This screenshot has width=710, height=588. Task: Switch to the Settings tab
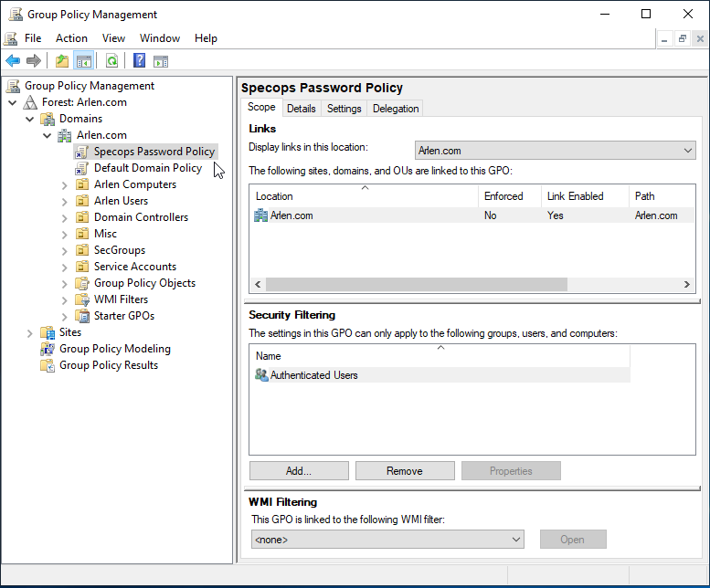(x=344, y=109)
